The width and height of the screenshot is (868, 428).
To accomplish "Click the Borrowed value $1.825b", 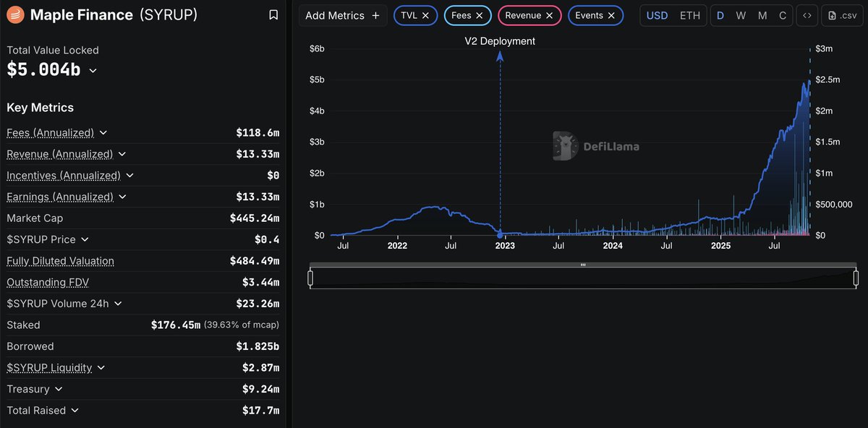I will [258, 346].
